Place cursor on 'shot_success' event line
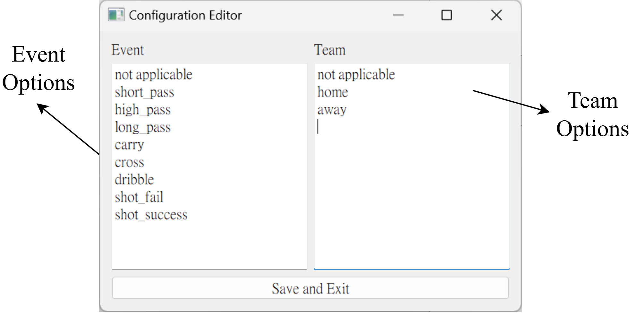 point(151,215)
